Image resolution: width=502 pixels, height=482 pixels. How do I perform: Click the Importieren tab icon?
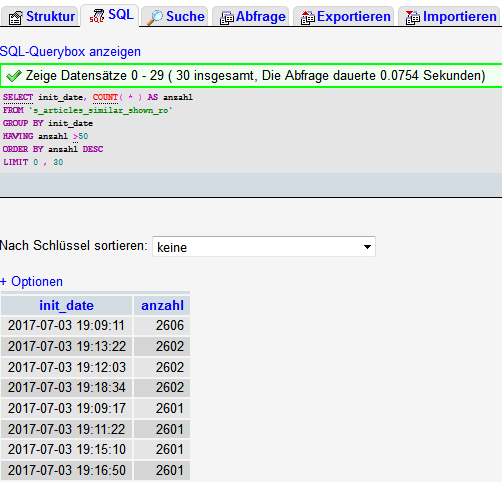point(413,18)
